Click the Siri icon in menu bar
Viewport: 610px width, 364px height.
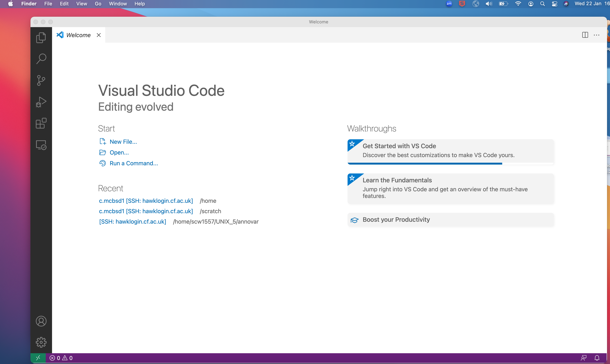coord(566,4)
